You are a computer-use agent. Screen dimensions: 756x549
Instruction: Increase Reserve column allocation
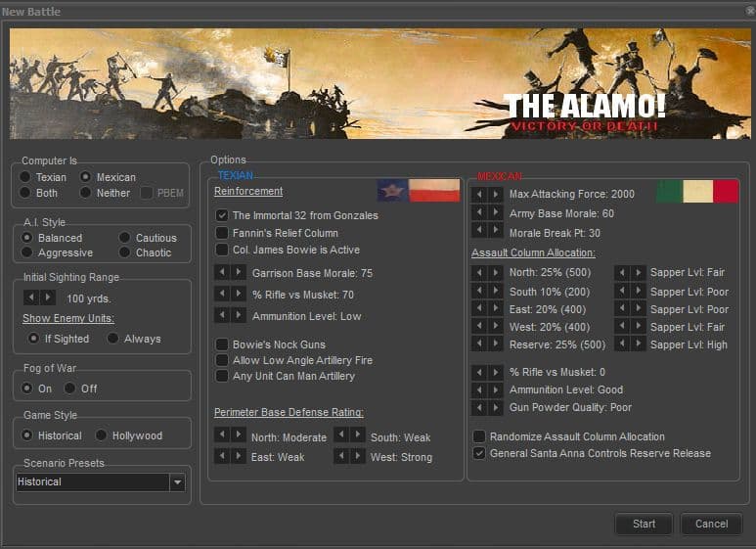pyautogui.click(x=496, y=343)
